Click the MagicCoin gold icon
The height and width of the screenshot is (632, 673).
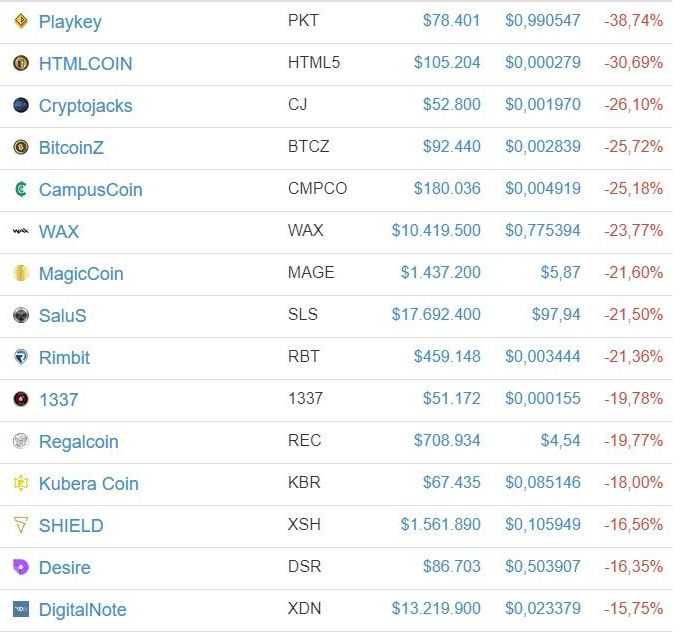click(21, 273)
